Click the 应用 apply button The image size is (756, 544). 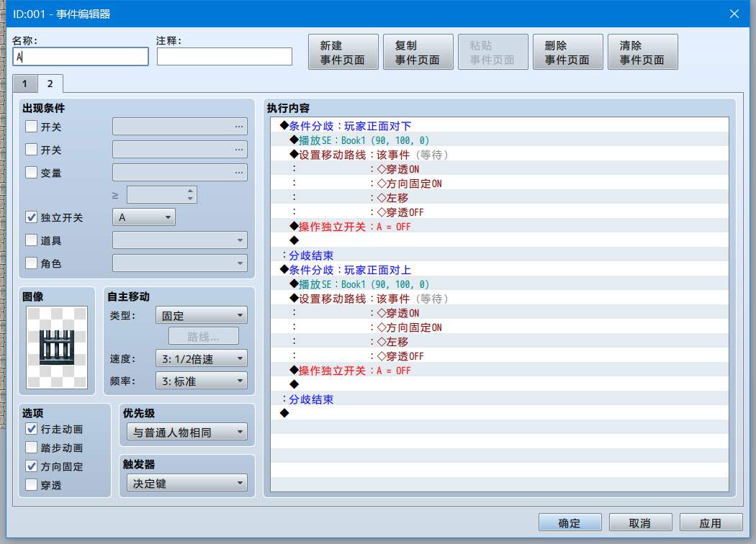click(711, 523)
